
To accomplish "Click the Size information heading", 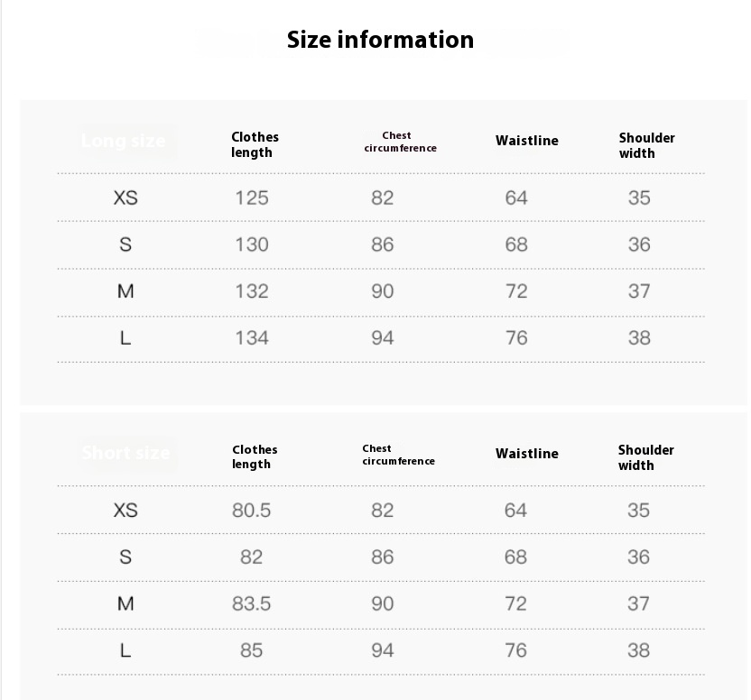I will pyautogui.click(x=380, y=40).
